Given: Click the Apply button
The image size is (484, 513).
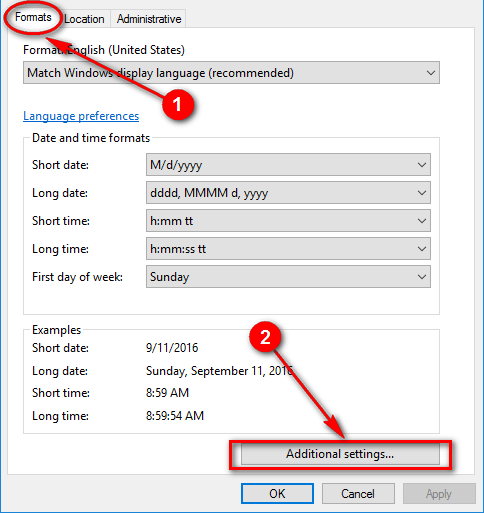Looking at the screenshot, I should point(439,494).
